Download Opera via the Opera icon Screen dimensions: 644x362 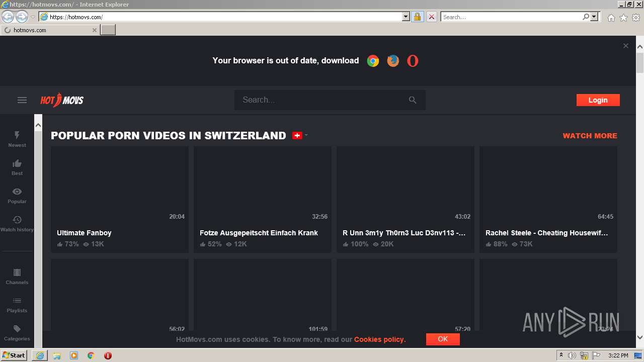coord(413,61)
